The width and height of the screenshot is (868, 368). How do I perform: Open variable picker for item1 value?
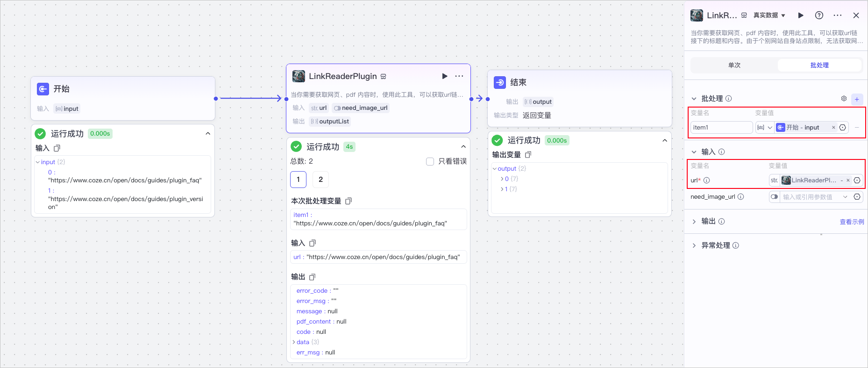(x=843, y=127)
